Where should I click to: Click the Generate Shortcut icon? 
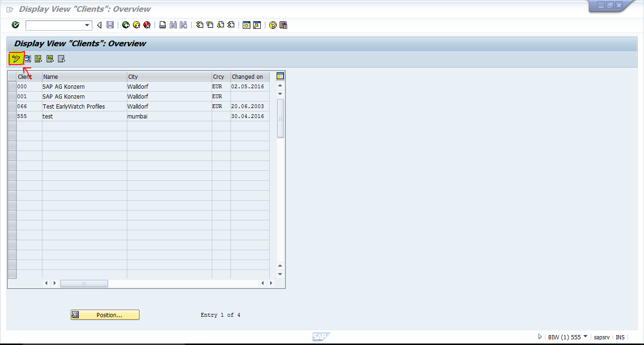pyautogui.click(x=257, y=25)
